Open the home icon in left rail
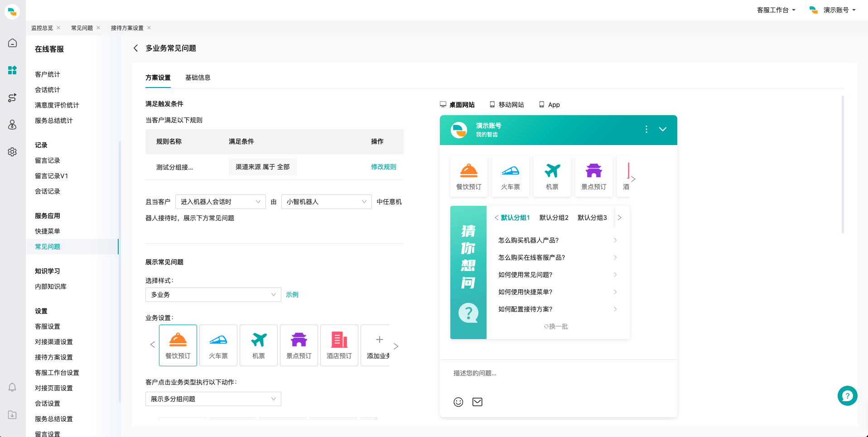 click(x=12, y=43)
